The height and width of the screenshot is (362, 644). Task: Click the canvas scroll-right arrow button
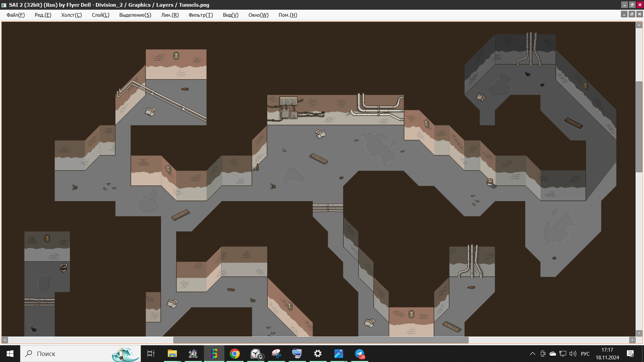[632, 340]
